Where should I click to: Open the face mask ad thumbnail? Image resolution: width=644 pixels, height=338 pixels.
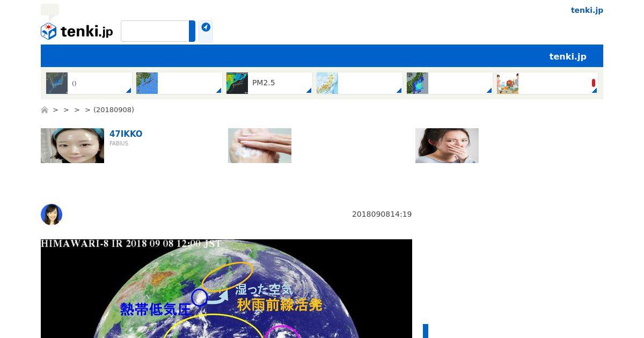(x=72, y=145)
